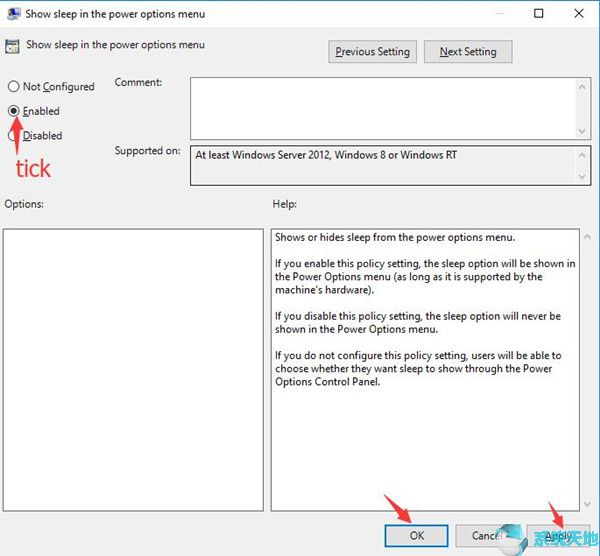Click Help pane scroll down arrow
Viewport: 600px width, 556px height.
tap(587, 504)
